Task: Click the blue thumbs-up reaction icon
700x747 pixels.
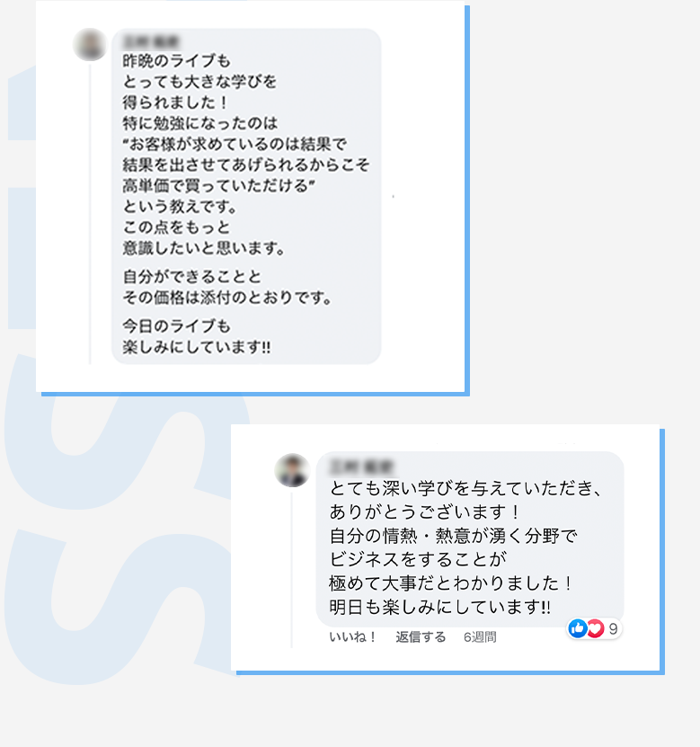Action: [x=578, y=629]
